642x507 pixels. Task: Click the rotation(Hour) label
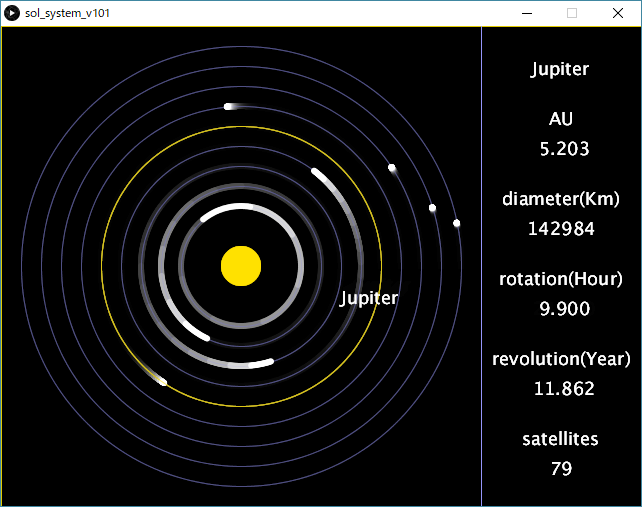click(561, 279)
